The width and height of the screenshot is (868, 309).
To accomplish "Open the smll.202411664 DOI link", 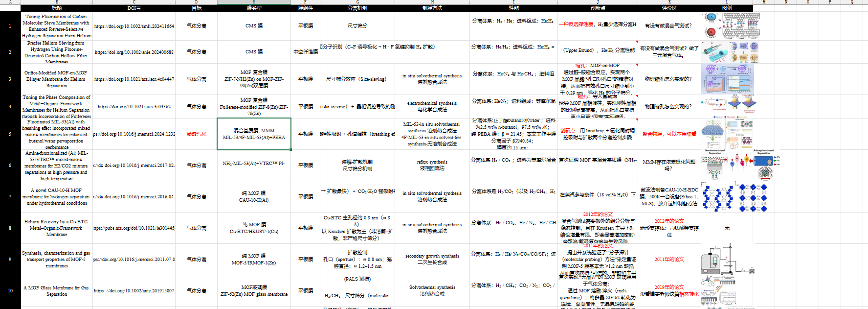I will click(134, 26).
